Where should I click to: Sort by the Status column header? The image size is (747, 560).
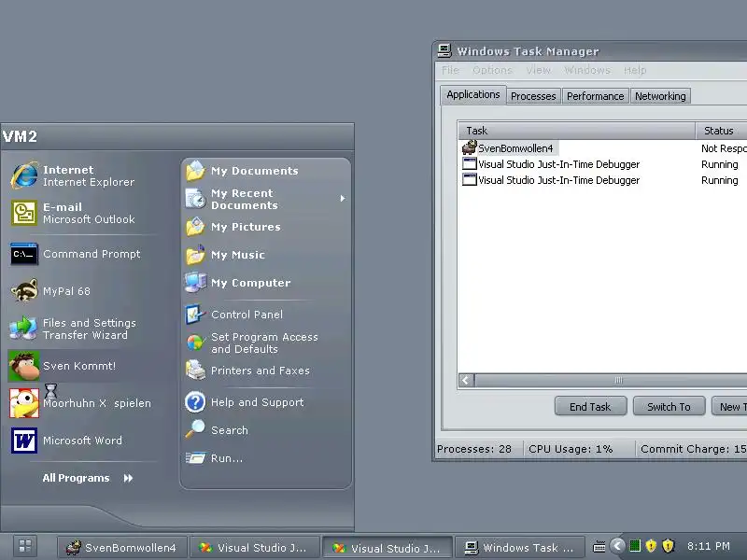721,131
